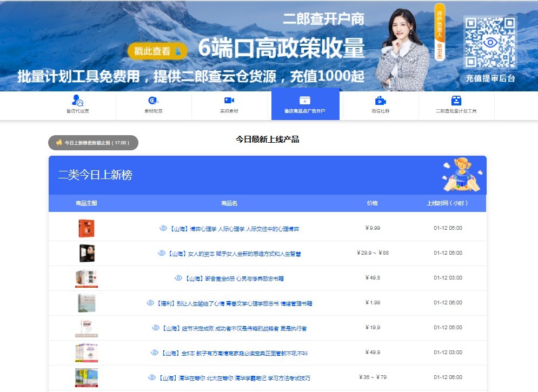
Task: Click the eye icon beside 细节决定成败 product
Action: 156,328
